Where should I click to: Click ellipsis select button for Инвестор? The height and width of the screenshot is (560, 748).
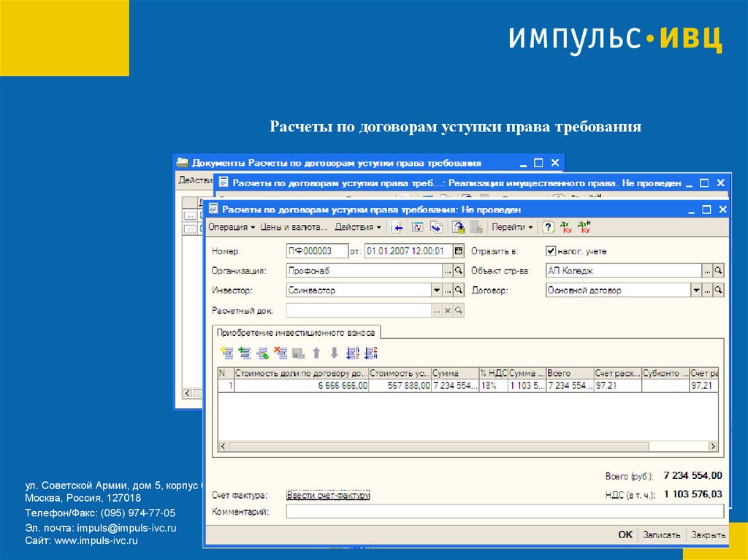pyautogui.click(x=448, y=290)
